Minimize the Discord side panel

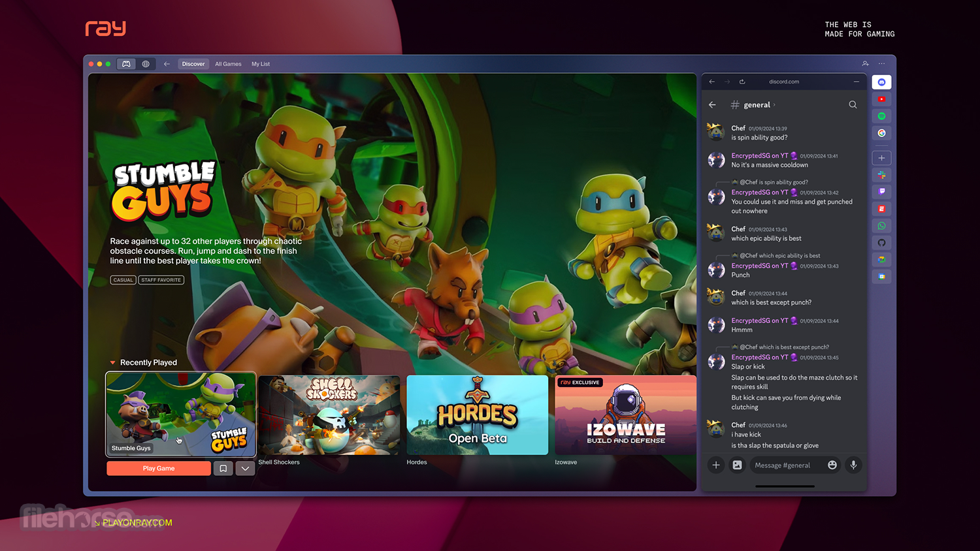click(x=856, y=82)
